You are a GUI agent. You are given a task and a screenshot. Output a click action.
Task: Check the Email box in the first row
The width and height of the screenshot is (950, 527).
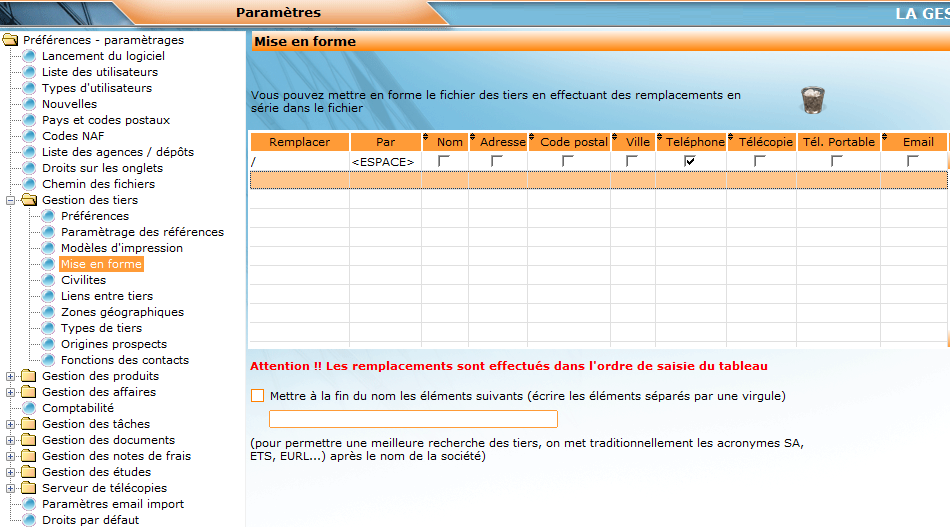912,161
